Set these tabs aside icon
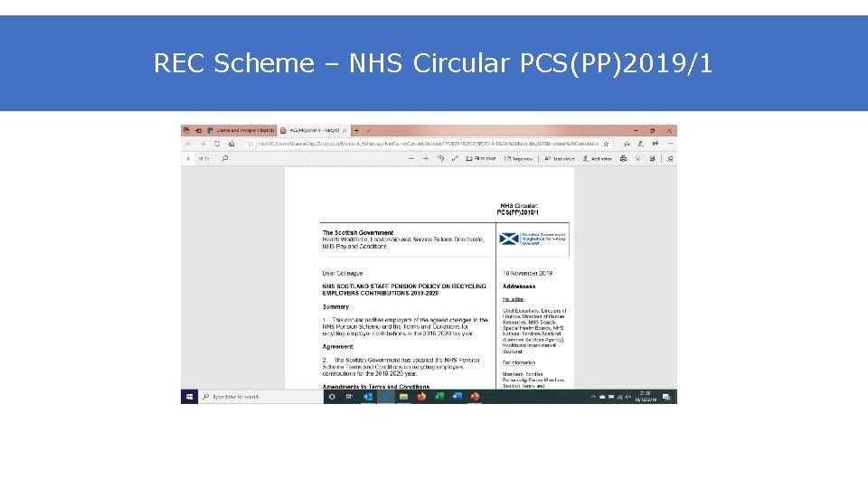The width and height of the screenshot is (868, 488). [198, 130]
